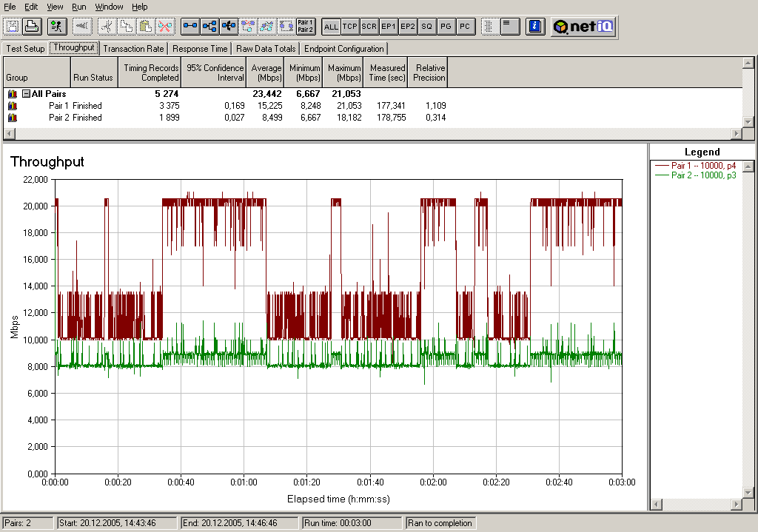The width and height of the screenshot is (758, 532).
Task: Collapse the All Pairs group
Action: click(x=26, y=94)
